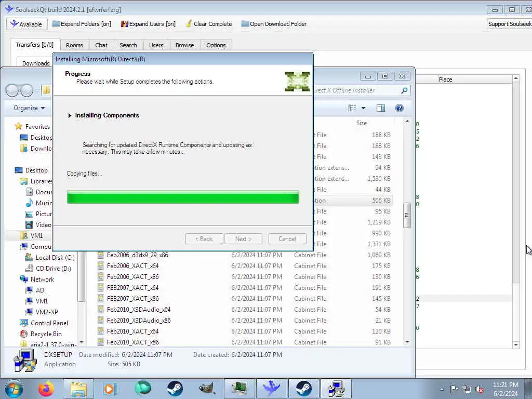Select Local Disk (C:)
The height and width of the screenshot is (399, 532).
pos(50,258)
